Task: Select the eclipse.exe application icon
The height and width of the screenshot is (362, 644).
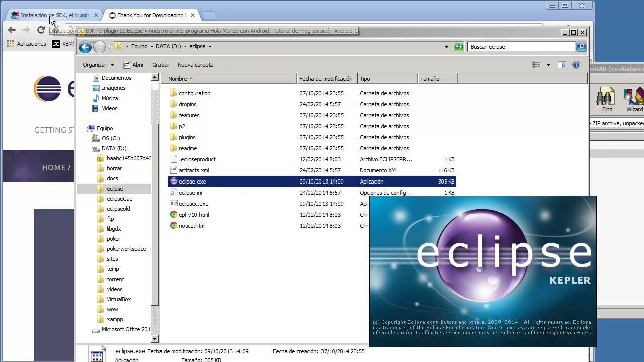Action: tap(174, 182)
